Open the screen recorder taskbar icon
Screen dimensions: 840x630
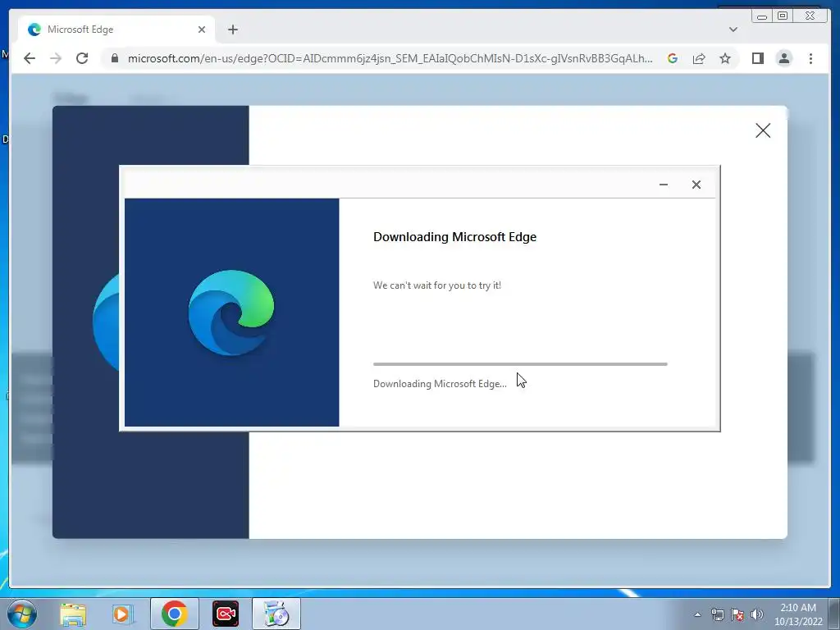tap(226, 614)
